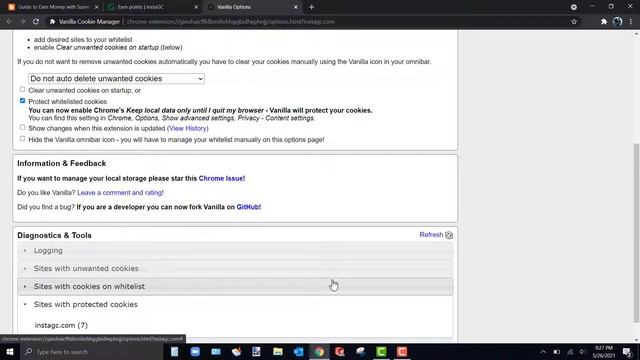Show hidden system tray icons
Viewport: 640px width, 360px height.
pyautogui.click(x=543, y=352)
